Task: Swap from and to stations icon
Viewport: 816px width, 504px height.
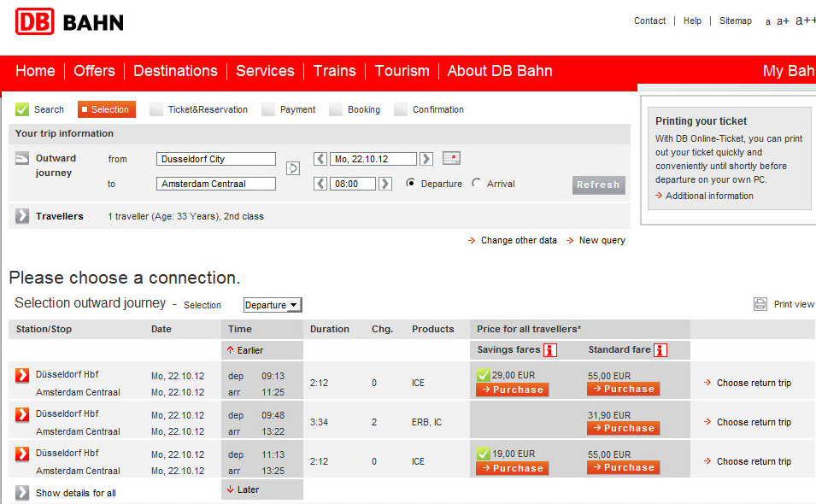Action: [x=293, y=168]
